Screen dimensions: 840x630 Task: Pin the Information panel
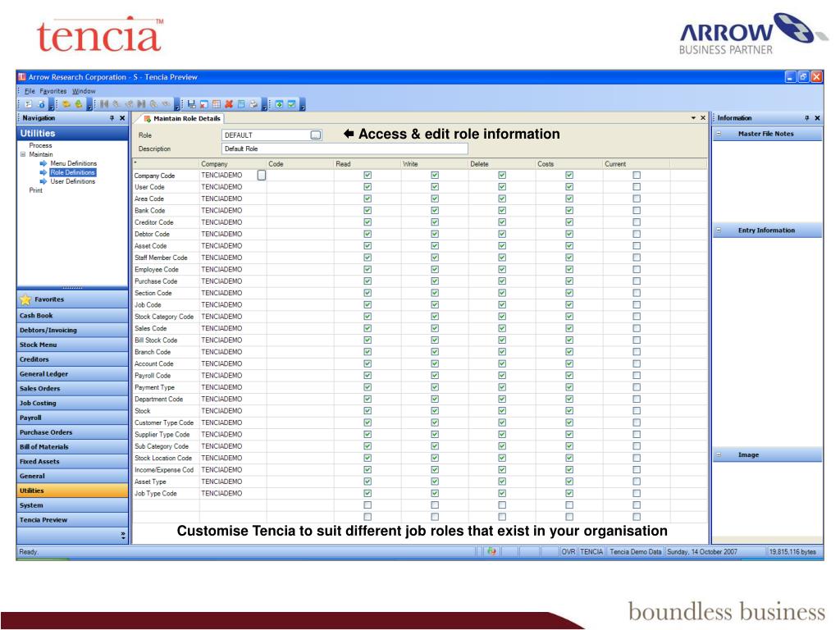[807, 118]
